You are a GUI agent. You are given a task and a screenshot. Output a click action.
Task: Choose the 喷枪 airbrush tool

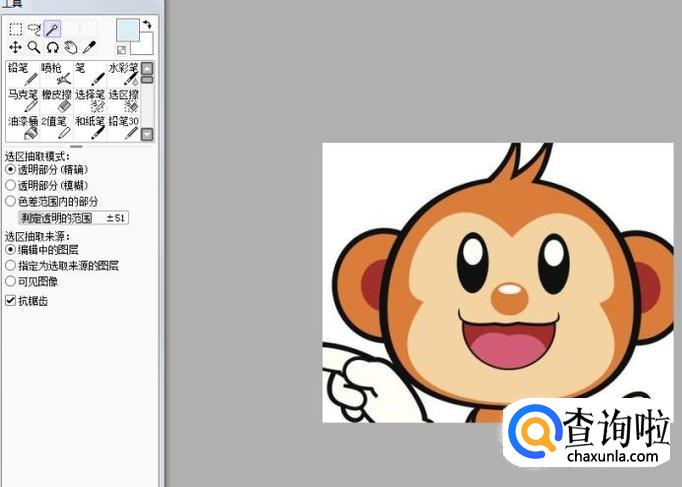(56, 74)
